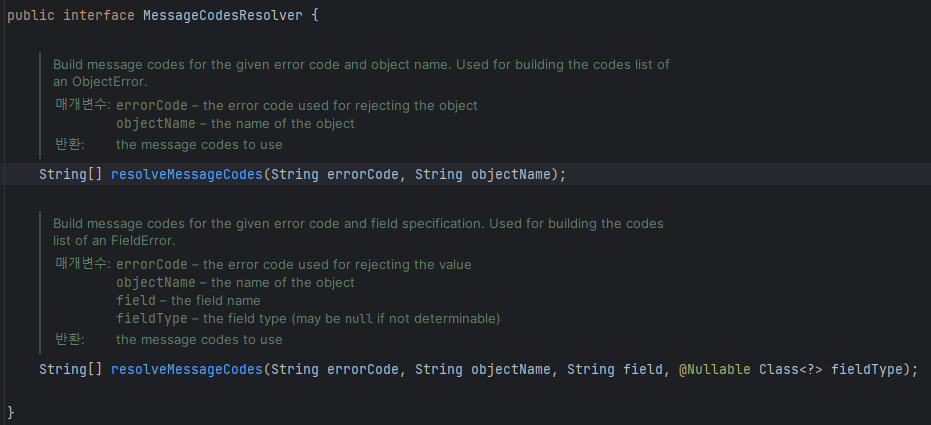Click the String[] return type of the four-parameter method
Screen dimensions: 931x425
71,369
